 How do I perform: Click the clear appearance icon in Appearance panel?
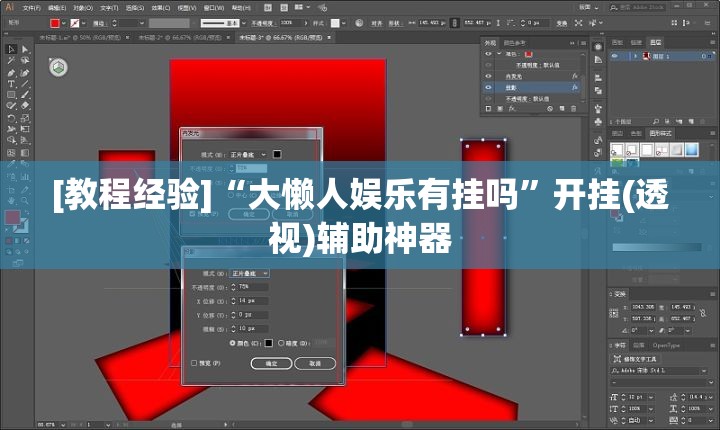tap(550, 109)
